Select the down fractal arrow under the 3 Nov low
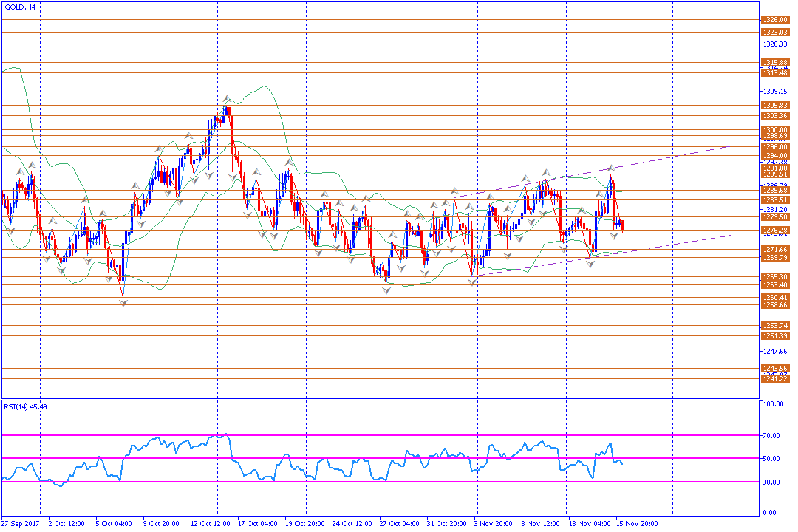Image resolution: width=798 pixels, height=532 pixels. [473, 282]
